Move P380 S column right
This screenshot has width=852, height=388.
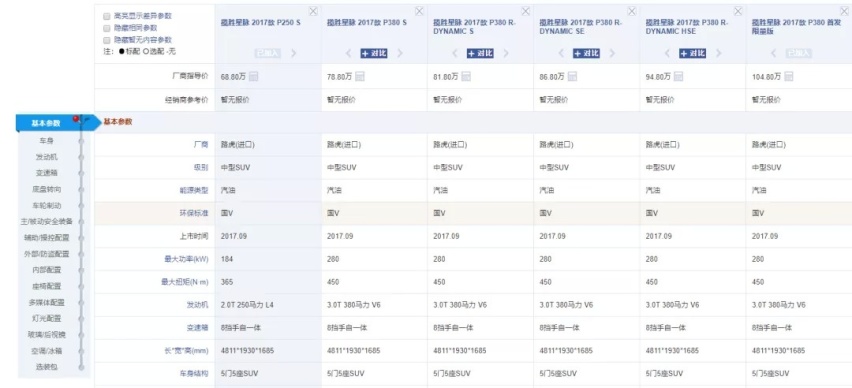point(400,53)
